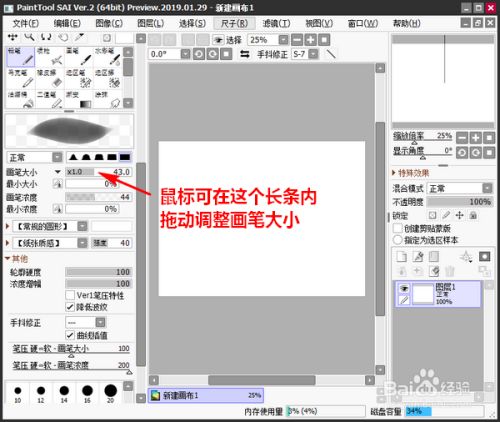Select the 橡皮擦 eraser tool
Viewport: 500px width, 422px height.
click(x=49, y=78)
